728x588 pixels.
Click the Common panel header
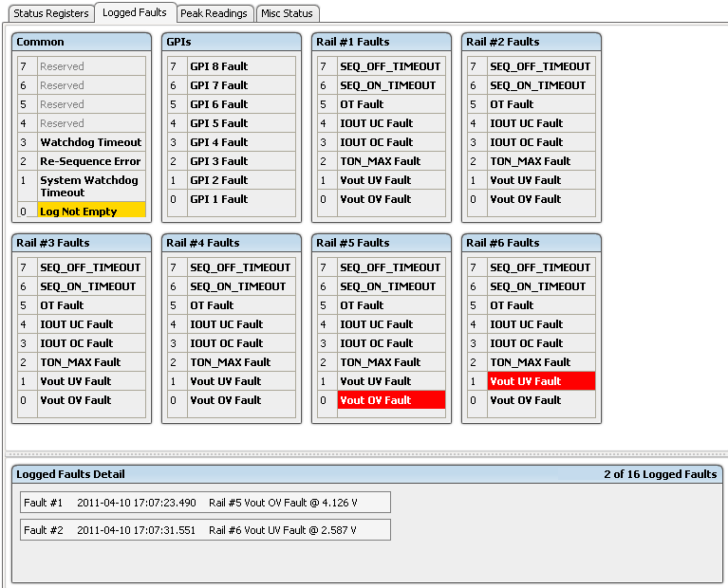82,42
